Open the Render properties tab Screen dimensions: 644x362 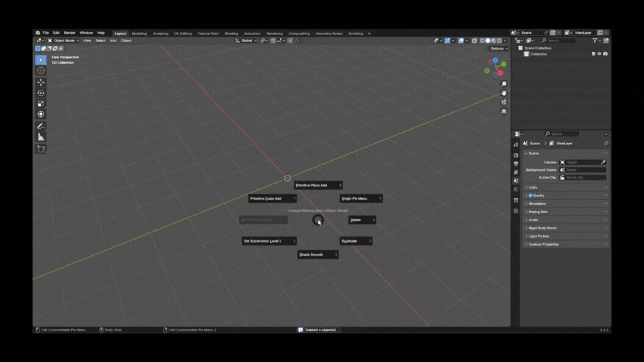[x=516, y=156]
